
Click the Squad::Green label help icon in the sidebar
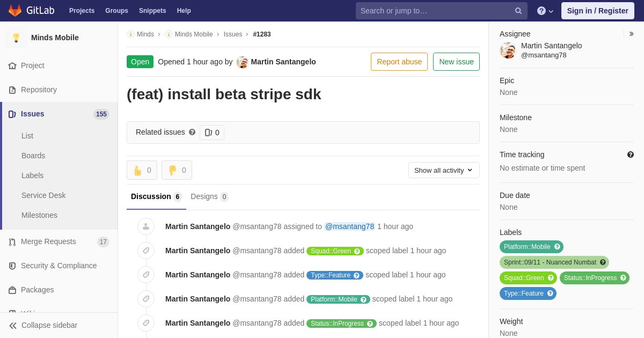click(x=551, y=278)
